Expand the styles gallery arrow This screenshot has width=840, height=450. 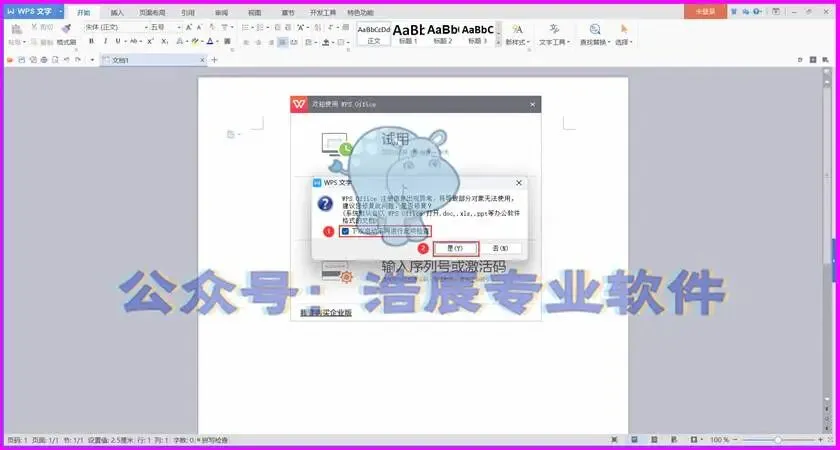point(499,41)
